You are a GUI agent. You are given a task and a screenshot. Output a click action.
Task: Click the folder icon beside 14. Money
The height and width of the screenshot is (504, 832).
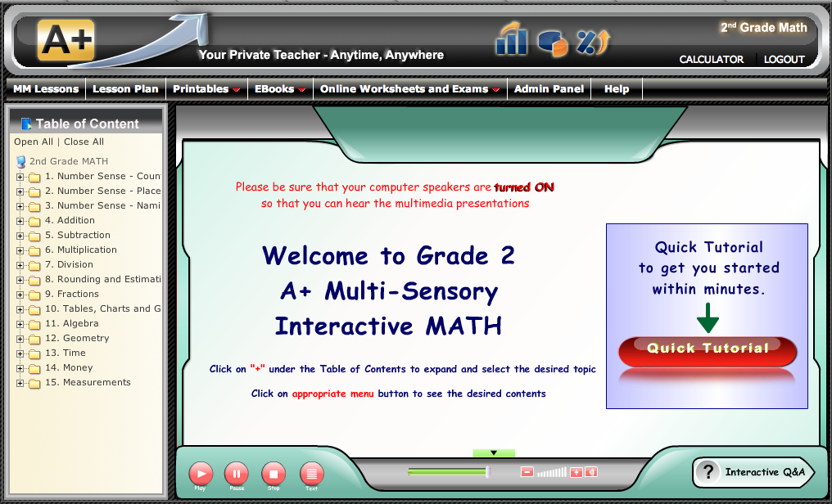(x=34, y=369)
